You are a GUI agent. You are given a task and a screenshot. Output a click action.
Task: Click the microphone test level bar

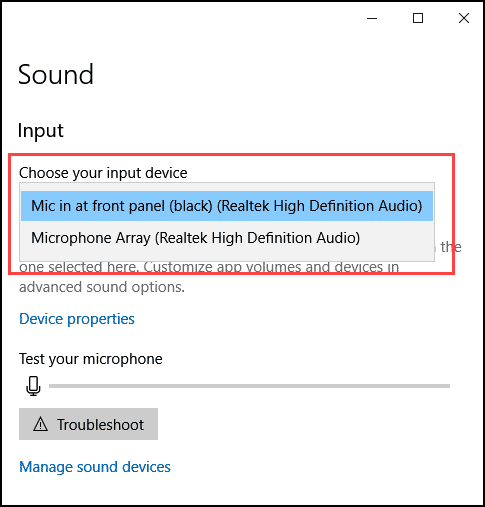[x=249, y=386]
